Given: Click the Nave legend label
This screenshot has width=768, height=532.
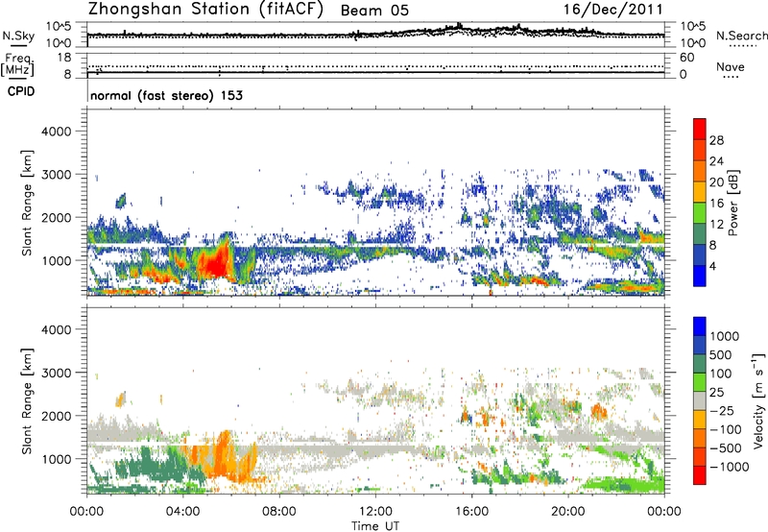Looking at the screenshot, I should (731, 66).
